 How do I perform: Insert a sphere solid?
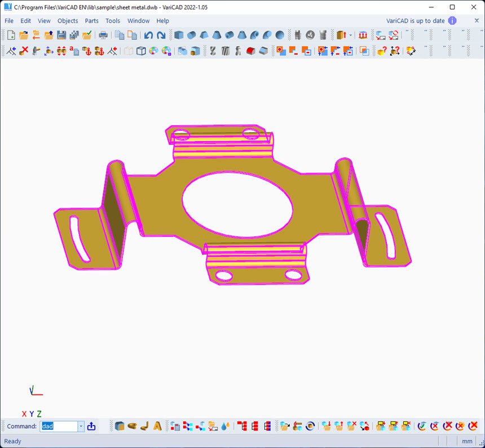[x=280, y=35]
